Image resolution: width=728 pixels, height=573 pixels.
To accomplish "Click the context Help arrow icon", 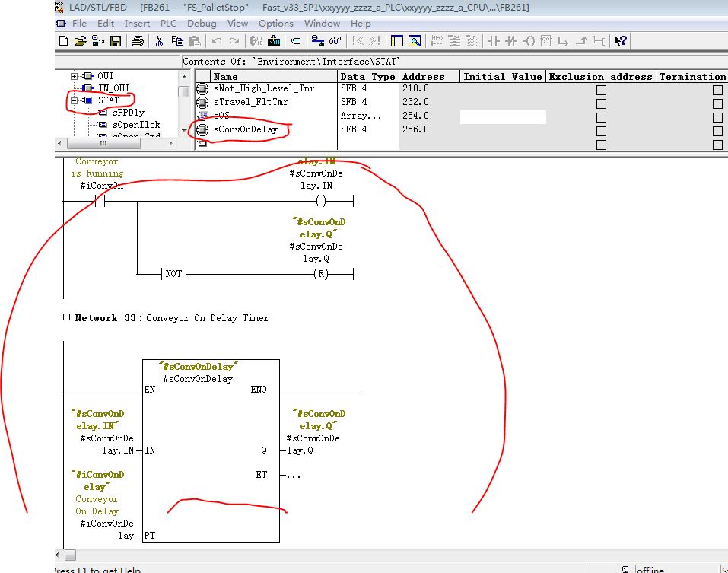I will pos(620,41).
